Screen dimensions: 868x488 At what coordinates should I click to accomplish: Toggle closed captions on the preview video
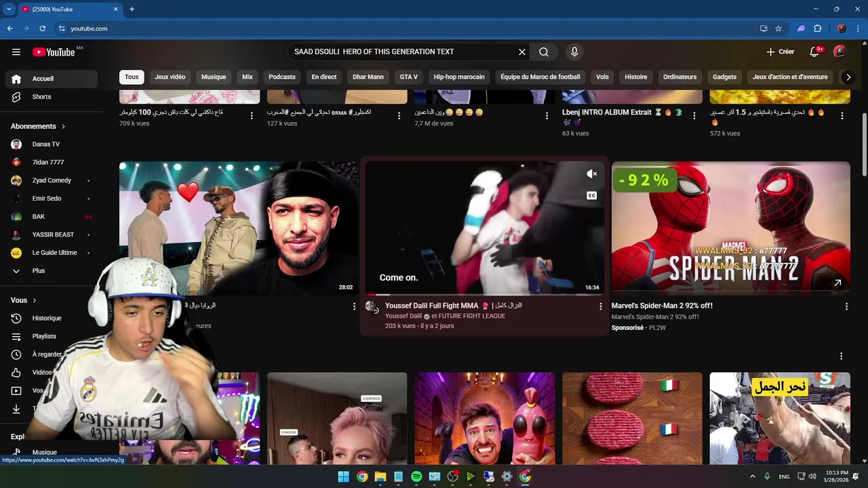(591, 196)
